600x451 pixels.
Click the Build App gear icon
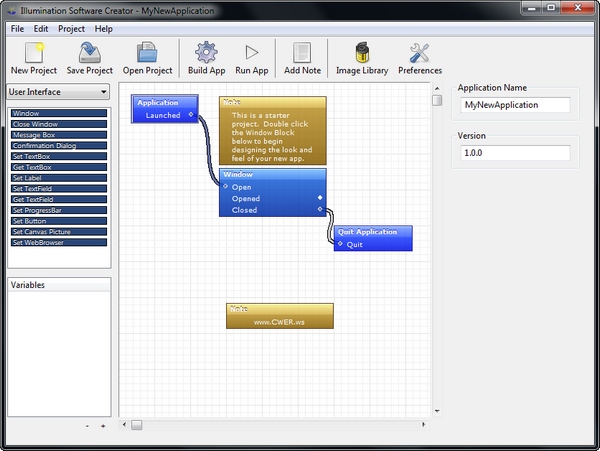[x=206, y=53]
